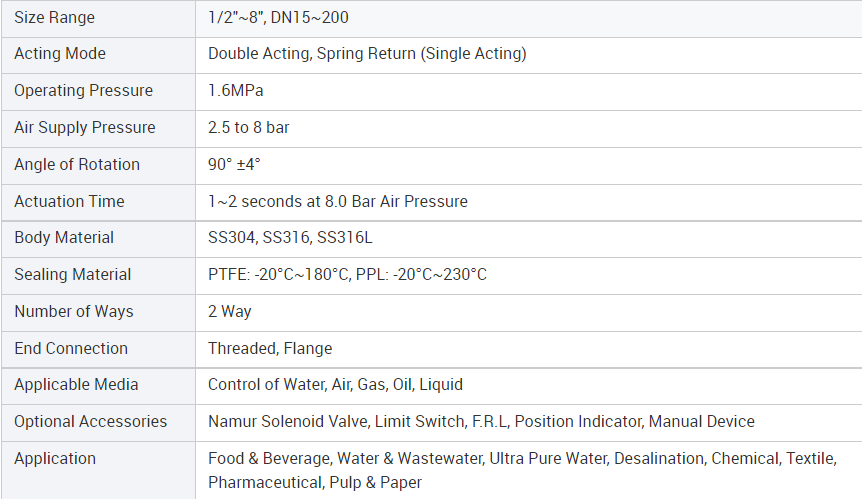Click the '2.5 to 8 bar' value
862x499 pixels.
248,127
